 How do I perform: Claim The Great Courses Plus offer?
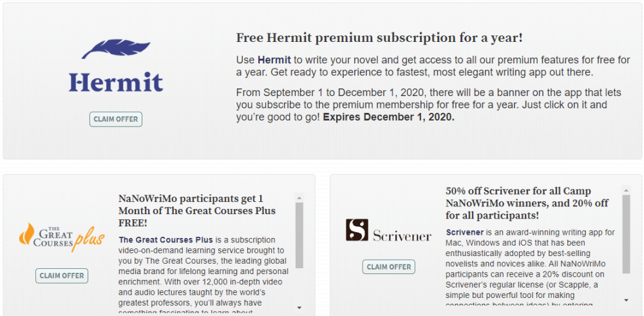click(62, 275)
